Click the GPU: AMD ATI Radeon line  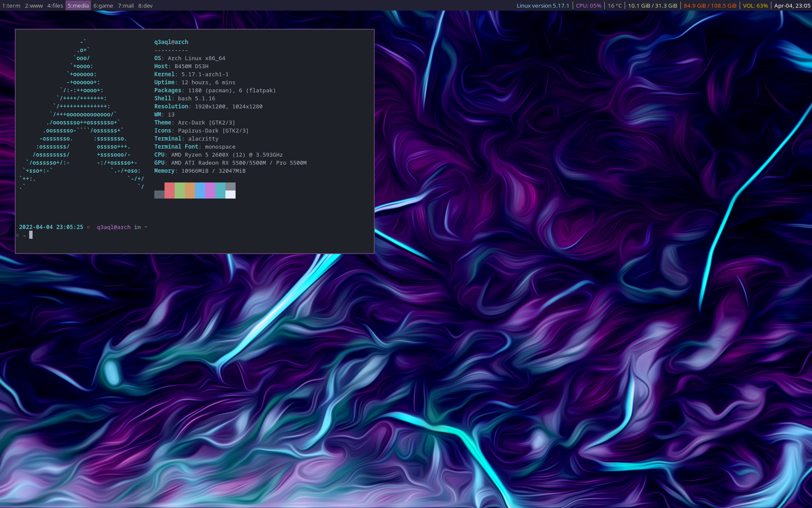pyautogui.click(x=230, y=163)
